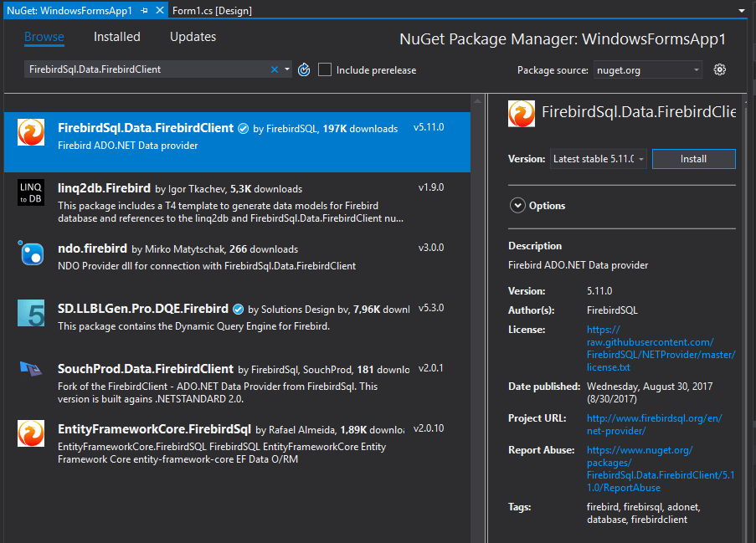The width and height of the screenshot is (756, 543).
Task: Expand the Options section
Action: click(x=517, y=206)
